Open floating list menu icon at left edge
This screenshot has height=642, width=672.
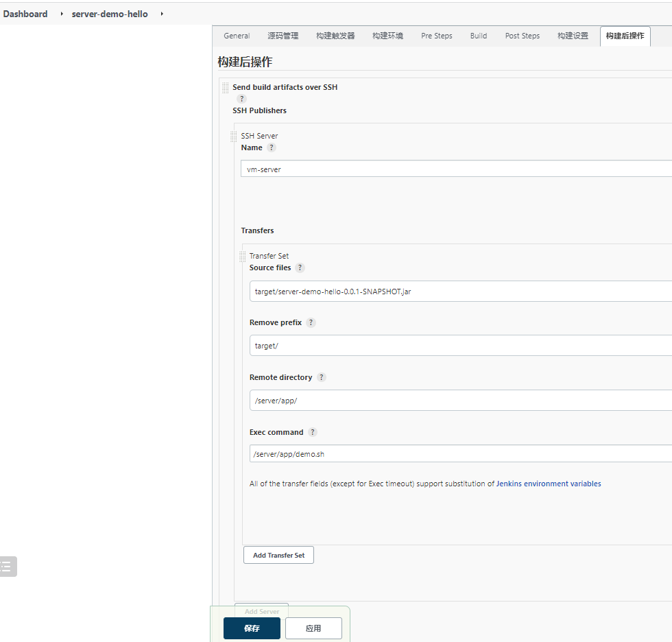(x=8, y=567)
